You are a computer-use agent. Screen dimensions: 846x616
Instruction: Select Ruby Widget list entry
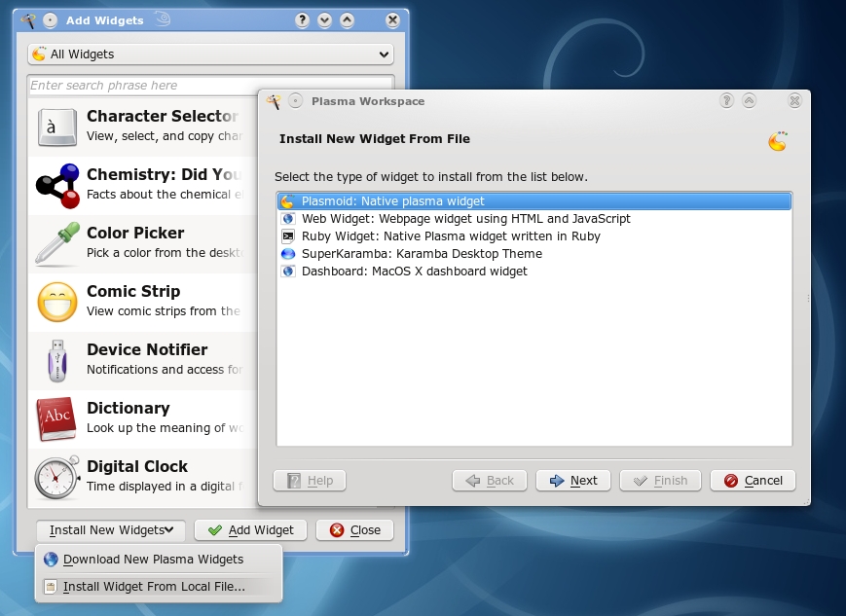pyautogui.click(x=451, y=236)
